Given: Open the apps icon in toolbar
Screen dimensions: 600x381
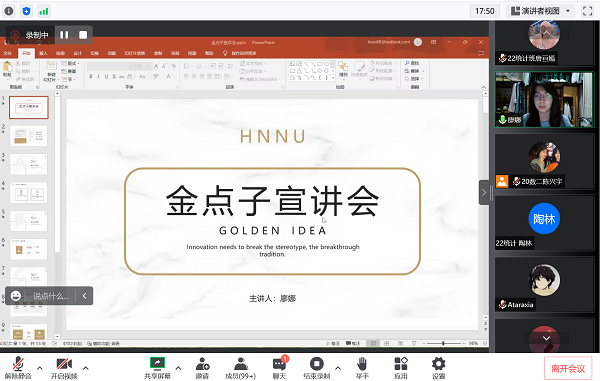Looking at the screenshot, I should tap(401, 363).
